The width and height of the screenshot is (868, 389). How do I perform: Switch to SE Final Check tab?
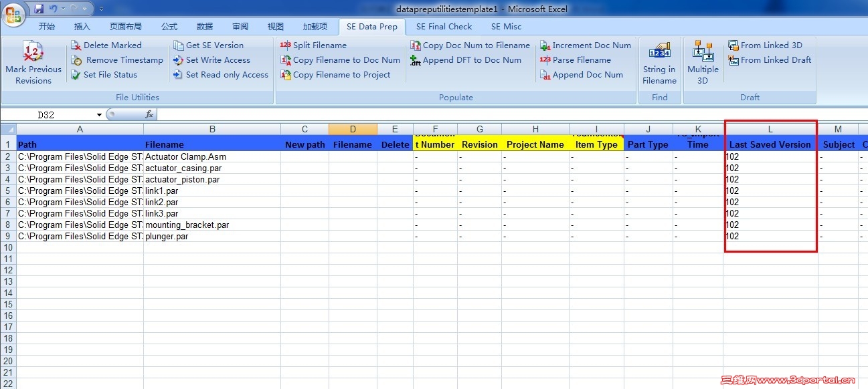click(x=444, y=27)
